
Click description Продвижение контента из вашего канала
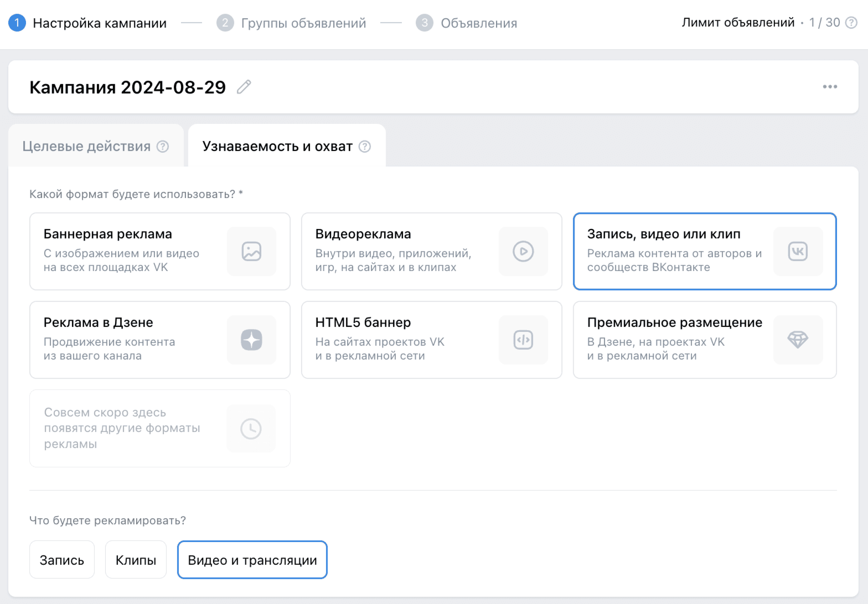coord(109,349)
